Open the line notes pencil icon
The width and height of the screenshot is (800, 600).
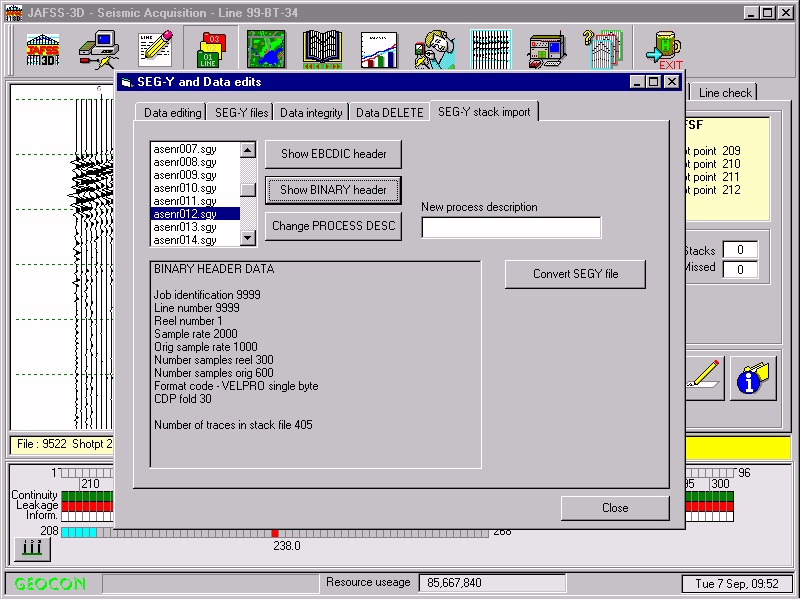(156, 48)
